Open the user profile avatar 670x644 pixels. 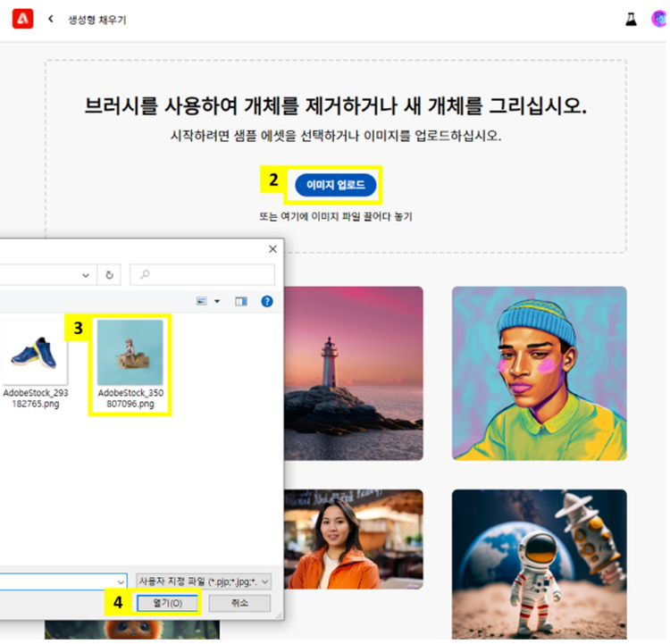click(x=658, y=19)
